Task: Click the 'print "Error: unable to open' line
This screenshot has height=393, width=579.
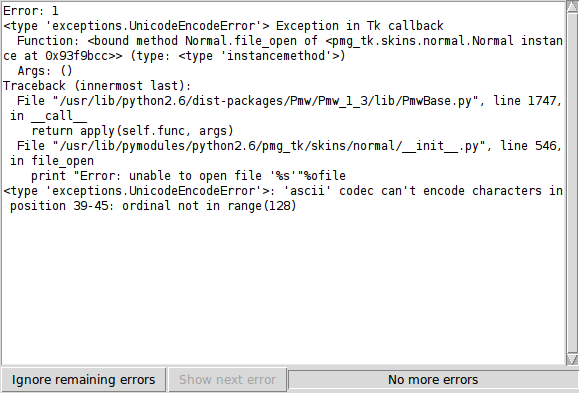Action: click(x=188, y=176)
